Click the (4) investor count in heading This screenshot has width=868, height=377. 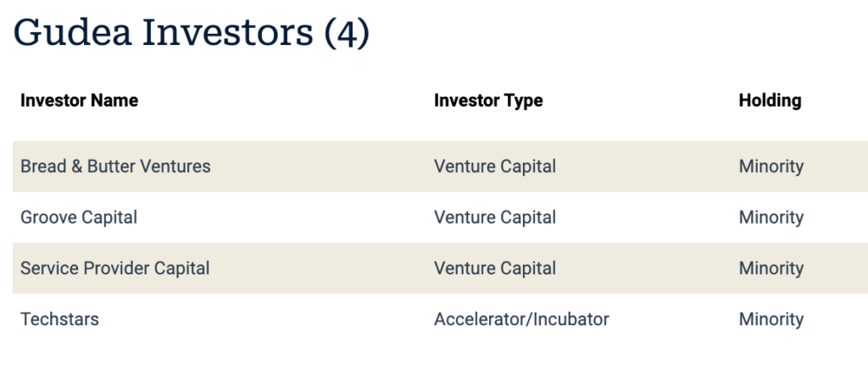(x=347, y=34)
